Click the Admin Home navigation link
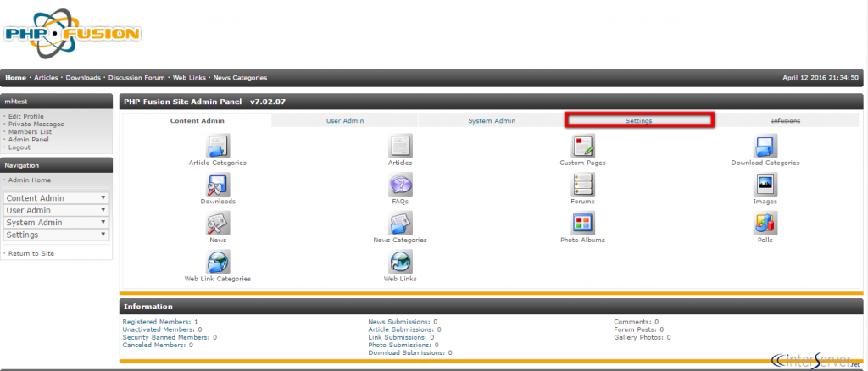Image resolution: width=868 pixels, height=371 pixels. pos(30,180)
